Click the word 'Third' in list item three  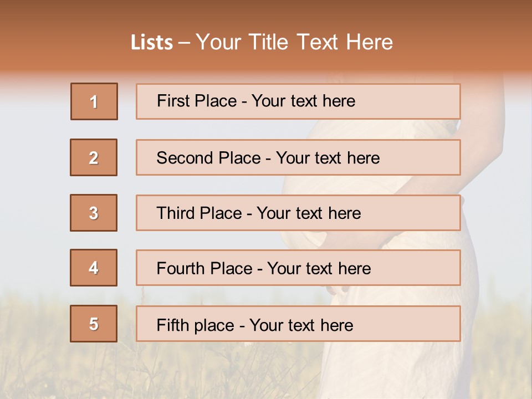(176, 213)
